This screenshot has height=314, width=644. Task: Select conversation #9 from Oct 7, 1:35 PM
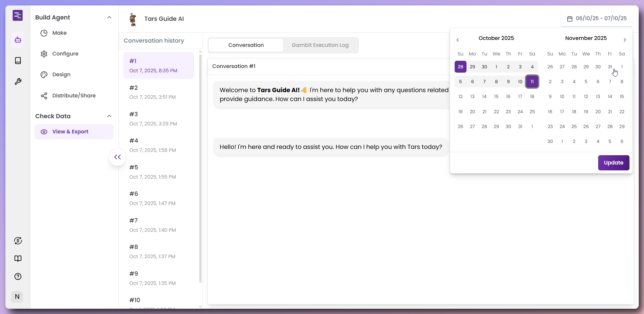(x=159, y=278)
